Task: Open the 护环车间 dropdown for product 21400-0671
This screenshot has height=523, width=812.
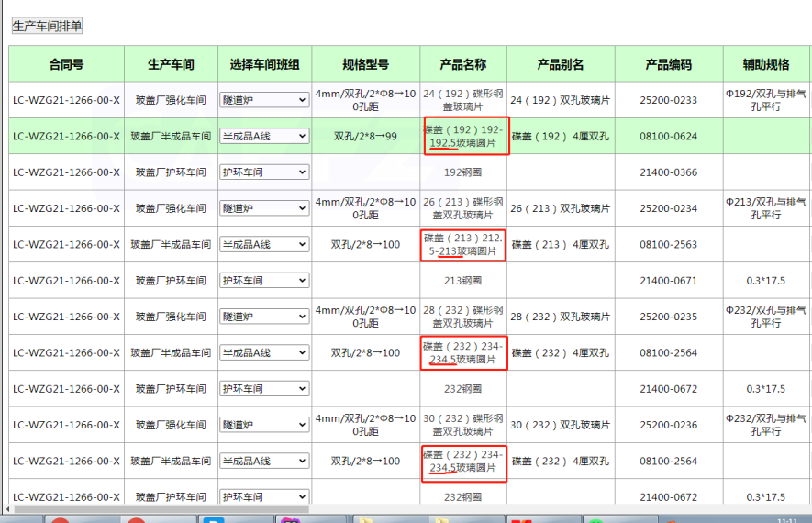Action: pyautogui.click(x=264, y=281)
